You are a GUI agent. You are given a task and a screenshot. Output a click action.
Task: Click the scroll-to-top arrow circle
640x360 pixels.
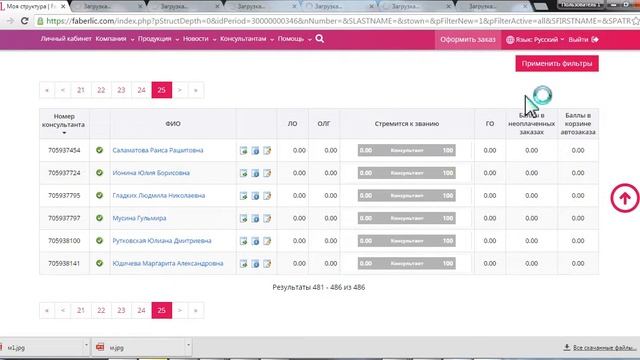point(624,198)
